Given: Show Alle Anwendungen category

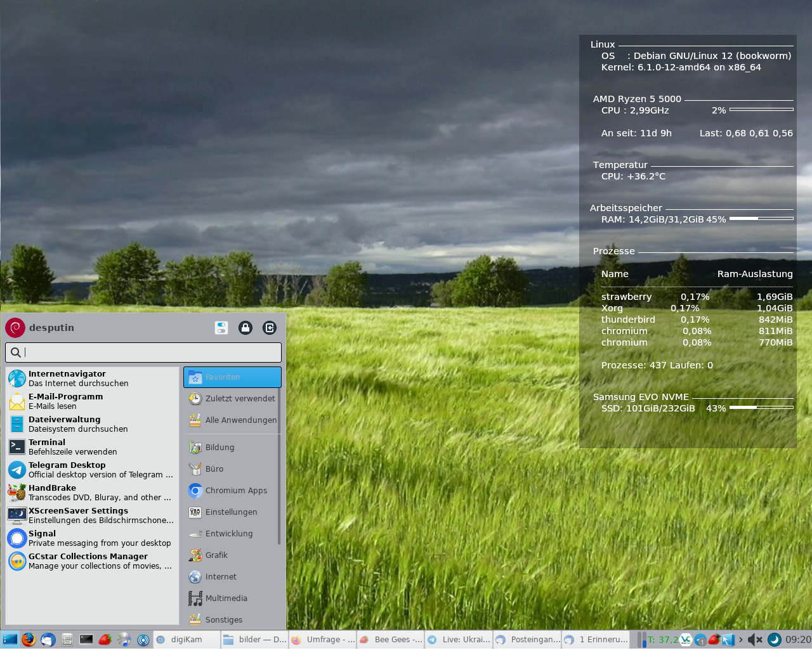Looking at the screenshot, I should click(x=232, y=420).
